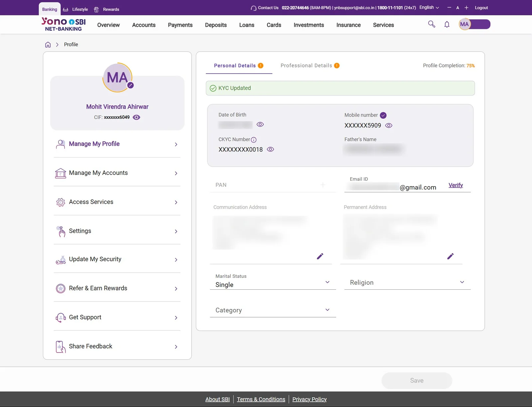Switch to the Lifestyle section tab
Screen dimensions: 532x407
(75, 9)
